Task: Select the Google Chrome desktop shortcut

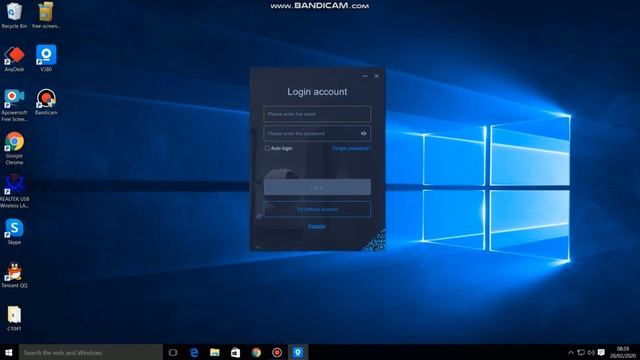Action: point(14,149)
